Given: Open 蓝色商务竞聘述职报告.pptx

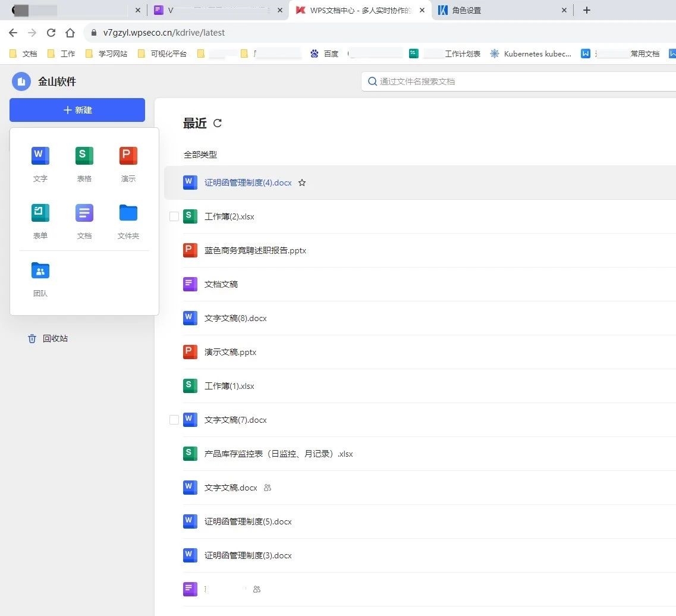Looking at the screenshot, I should (255, 250).
